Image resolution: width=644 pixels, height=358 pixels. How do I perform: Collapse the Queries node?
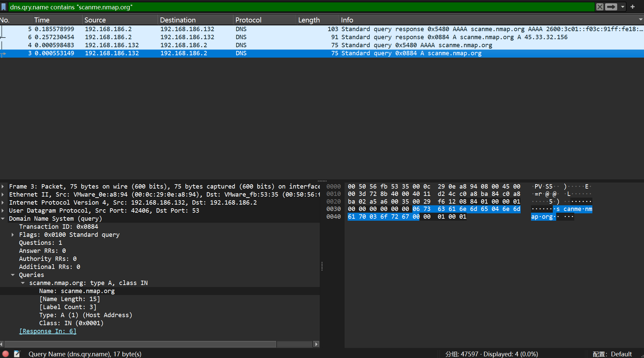pyautogui.click(x=13, y=275)
